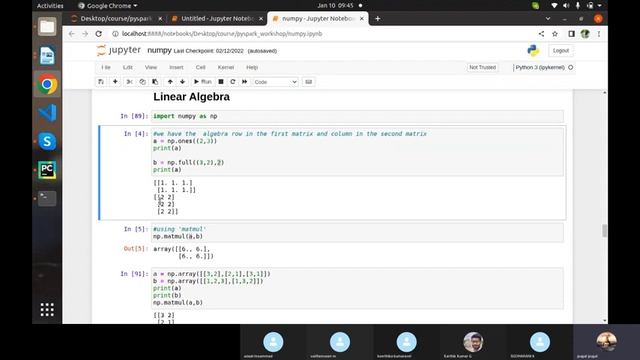Screen dimensions: 640x360
Task: Select the numpy Jupyter Notebook tab
Action: tap(318, 18)
